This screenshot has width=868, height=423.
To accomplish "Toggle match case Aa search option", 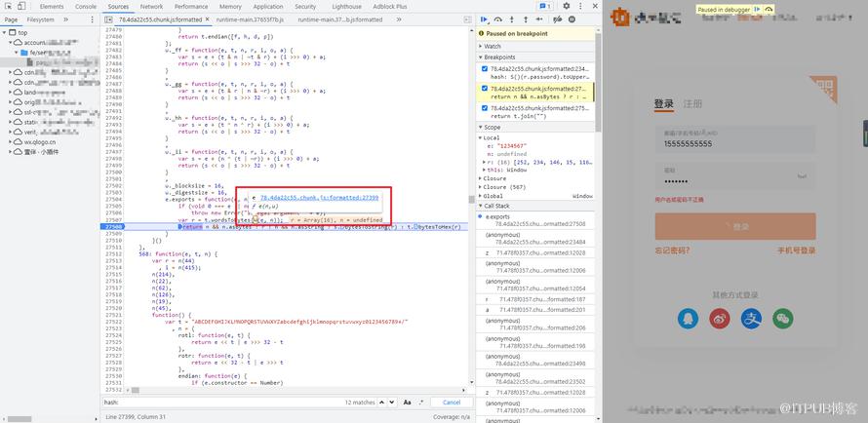I will (408, 402).
